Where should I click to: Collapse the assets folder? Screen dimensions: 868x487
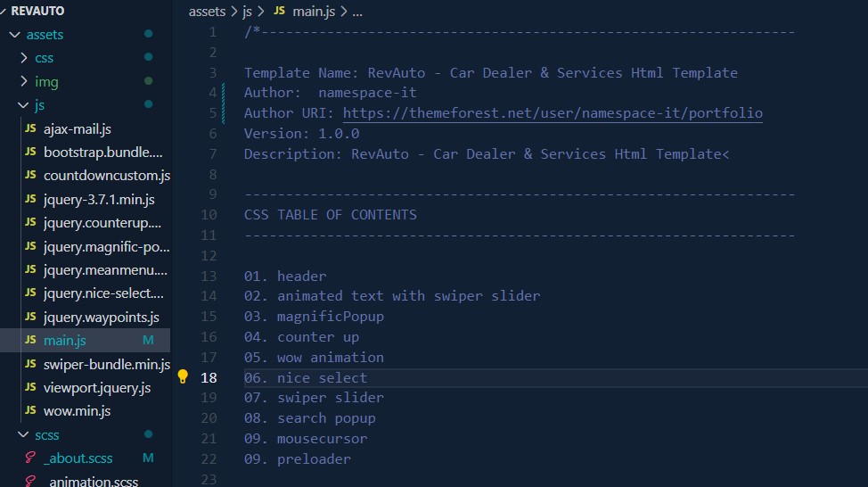coord(14,35)
